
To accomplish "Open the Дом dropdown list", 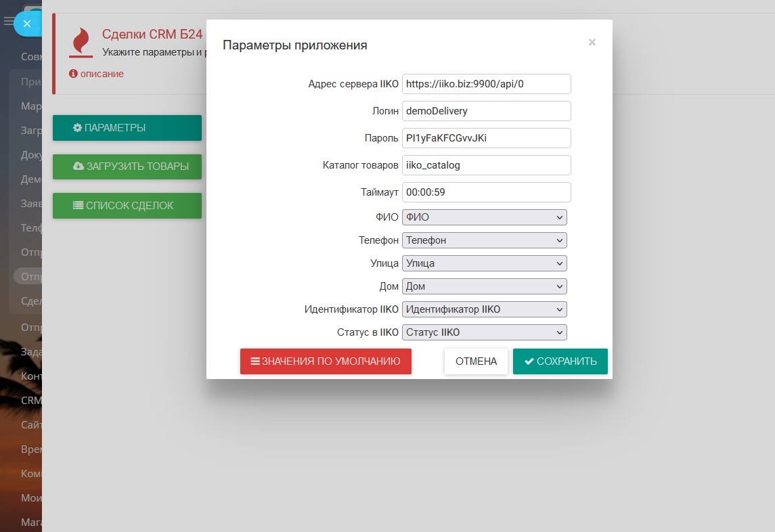I will (x=484, y=286).
